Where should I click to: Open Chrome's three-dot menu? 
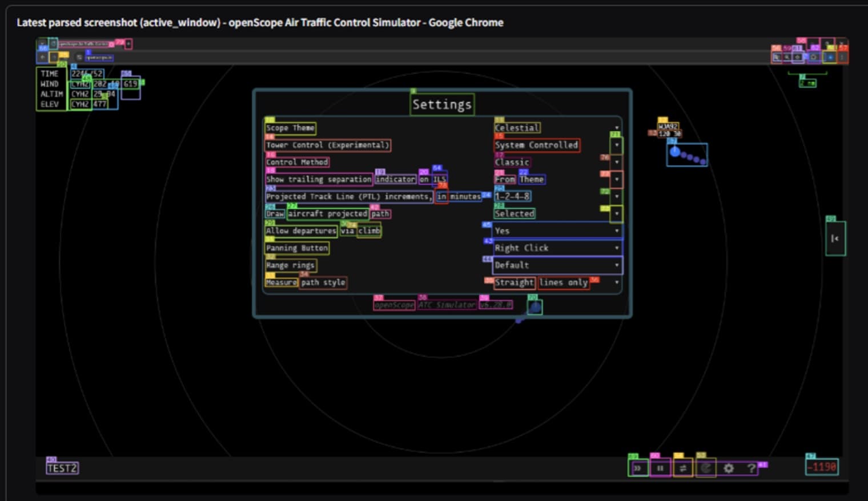(x=842, y=57)
